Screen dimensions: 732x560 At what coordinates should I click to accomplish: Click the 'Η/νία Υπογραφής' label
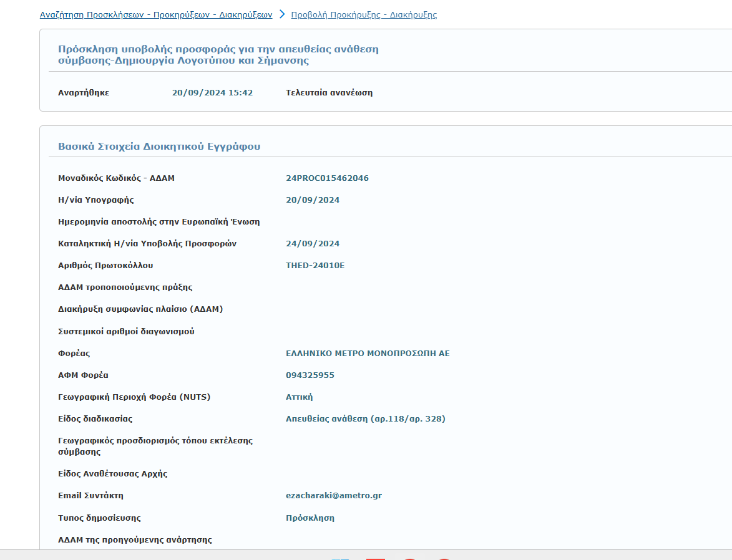coord(95,200)
